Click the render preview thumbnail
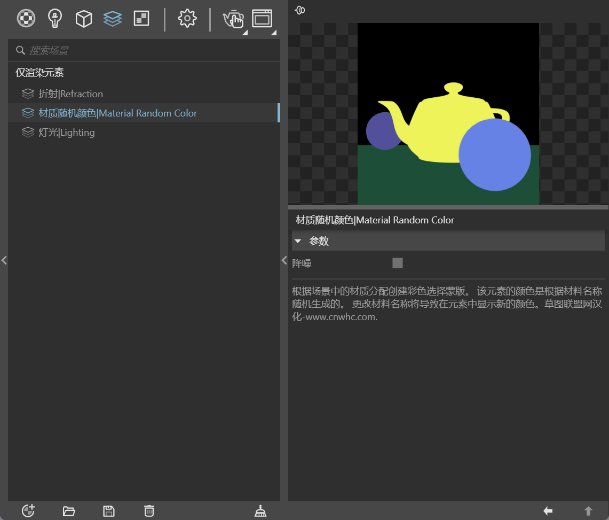The width and height of the screenshot is (609, 520). [x=448, y=113]
